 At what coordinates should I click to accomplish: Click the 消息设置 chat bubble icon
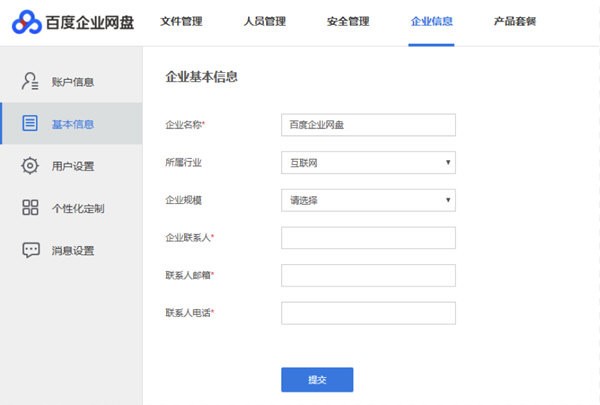(30, 250)
